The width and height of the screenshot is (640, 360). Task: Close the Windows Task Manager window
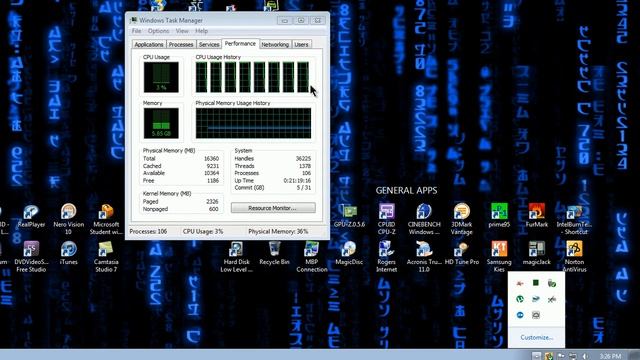317,20
